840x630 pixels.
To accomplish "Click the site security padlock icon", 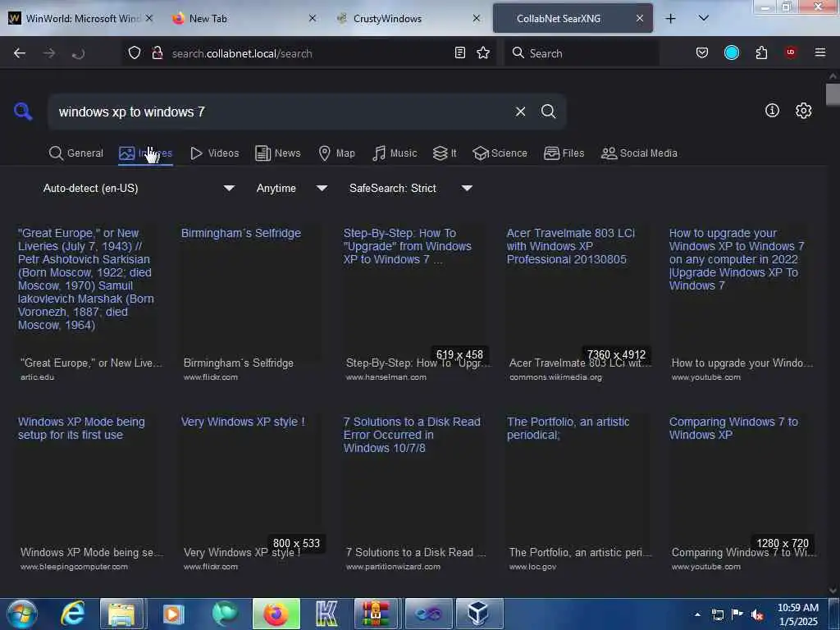I will point(157,52).
